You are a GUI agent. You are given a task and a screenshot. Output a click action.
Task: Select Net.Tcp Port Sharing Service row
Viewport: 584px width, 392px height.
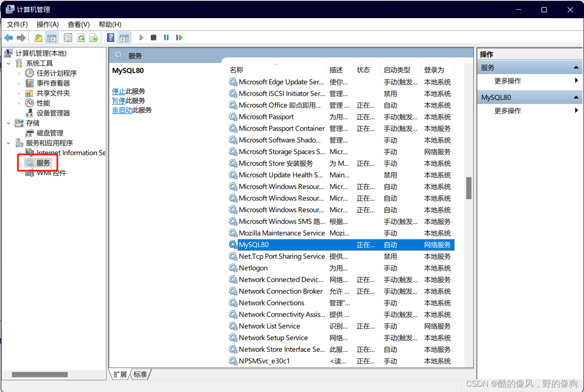coord(341,256)
